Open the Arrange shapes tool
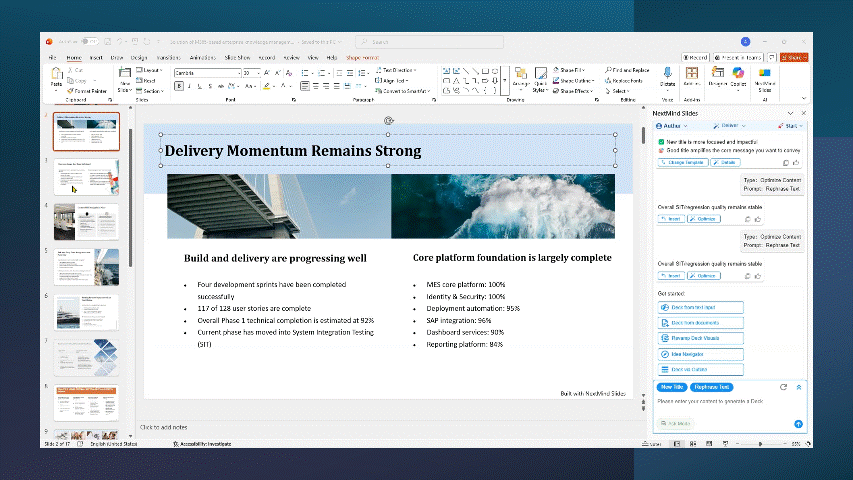Screen dimensions: 853x480 pos(521,77)
